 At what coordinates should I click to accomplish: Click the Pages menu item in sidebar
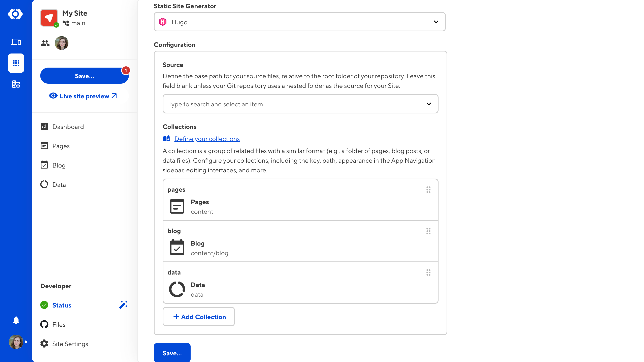pos(61,145)
